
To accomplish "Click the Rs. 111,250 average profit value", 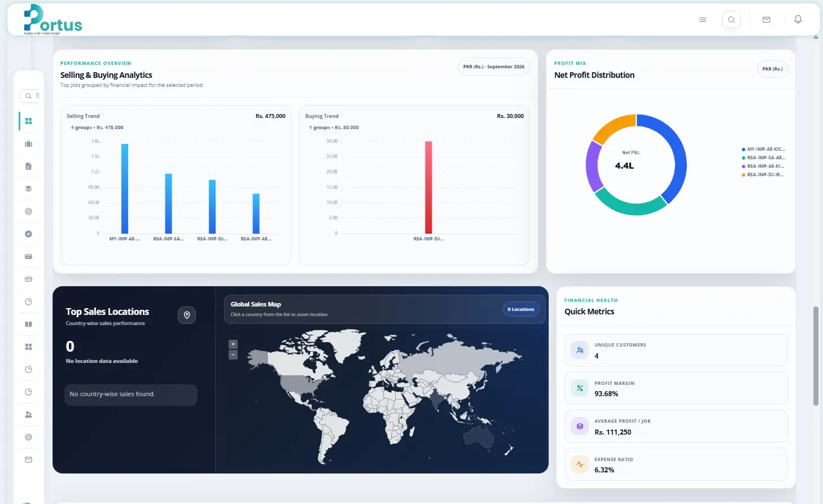I will click(613, 432).
